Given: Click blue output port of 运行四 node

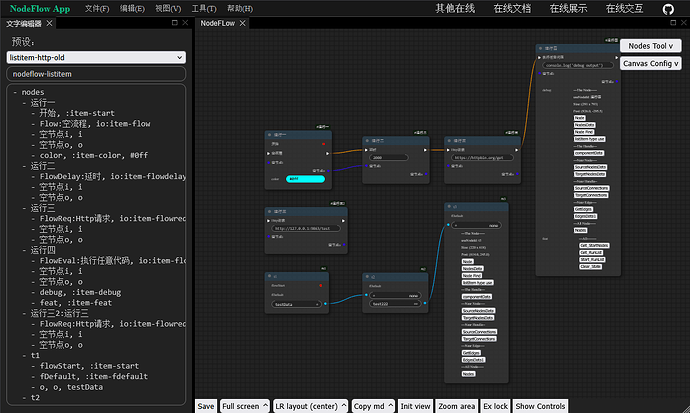Looking at the screenshot, I should click(617, 81).
